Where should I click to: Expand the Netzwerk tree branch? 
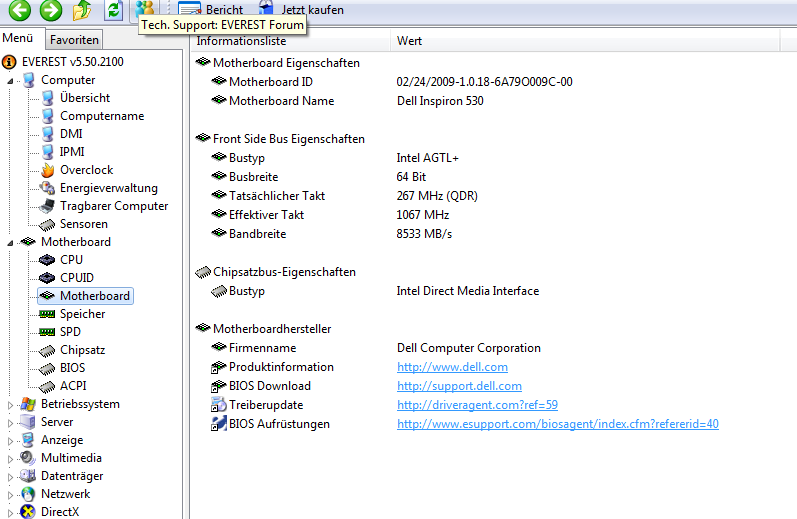[10, 495]
